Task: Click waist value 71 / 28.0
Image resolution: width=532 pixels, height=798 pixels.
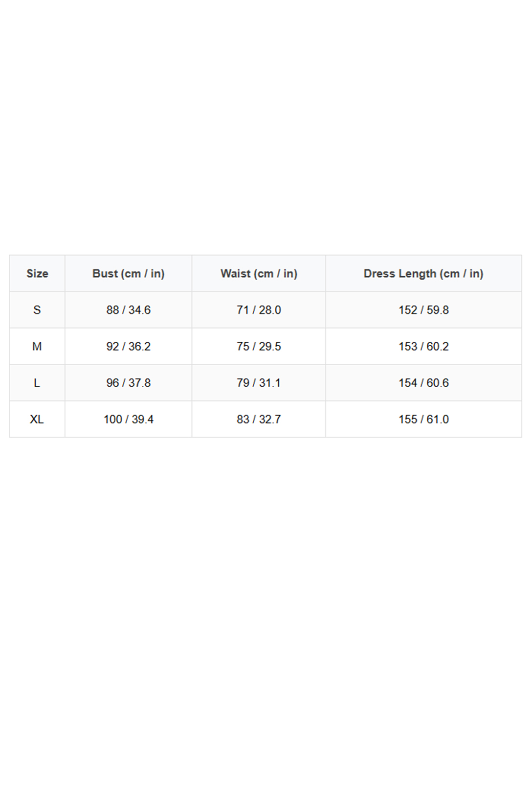Action: 259,310
